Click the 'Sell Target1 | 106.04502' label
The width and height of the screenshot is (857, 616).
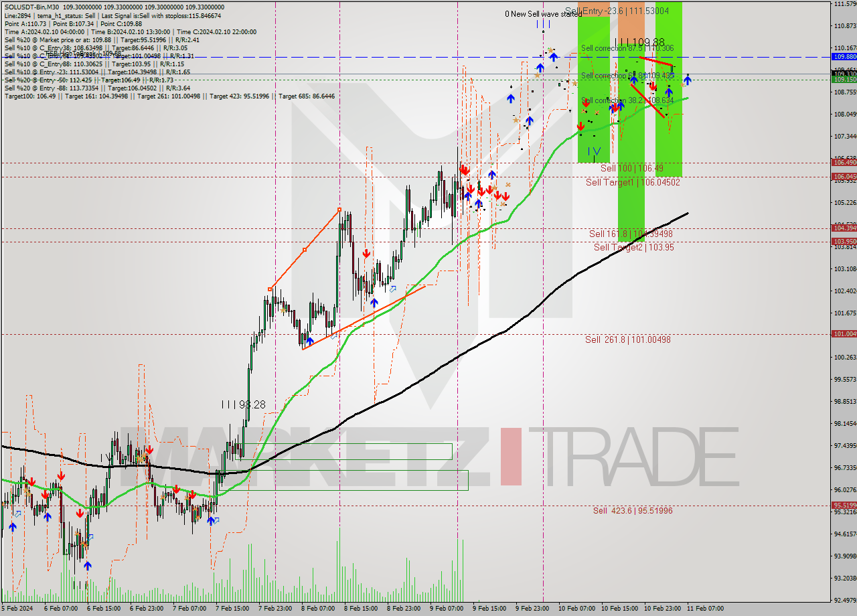coord(633,182)
